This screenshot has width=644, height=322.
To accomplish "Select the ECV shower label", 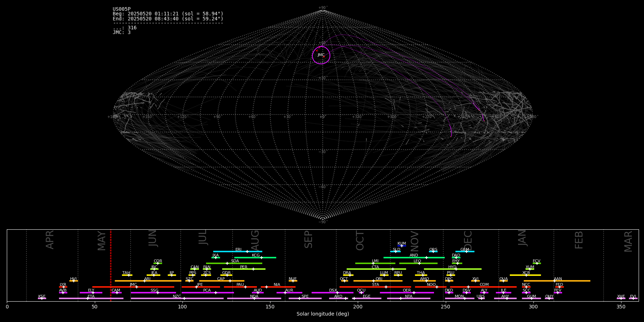I will (x=536, y=261).
